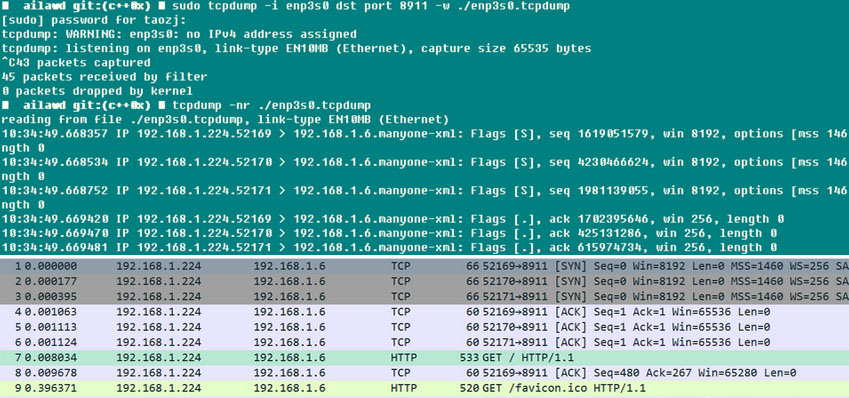Click 'WARNING: enp3s0: no IPv4 address' line
Image resolution: width=849 pixels, height=398 pixels.
point(179,35)
